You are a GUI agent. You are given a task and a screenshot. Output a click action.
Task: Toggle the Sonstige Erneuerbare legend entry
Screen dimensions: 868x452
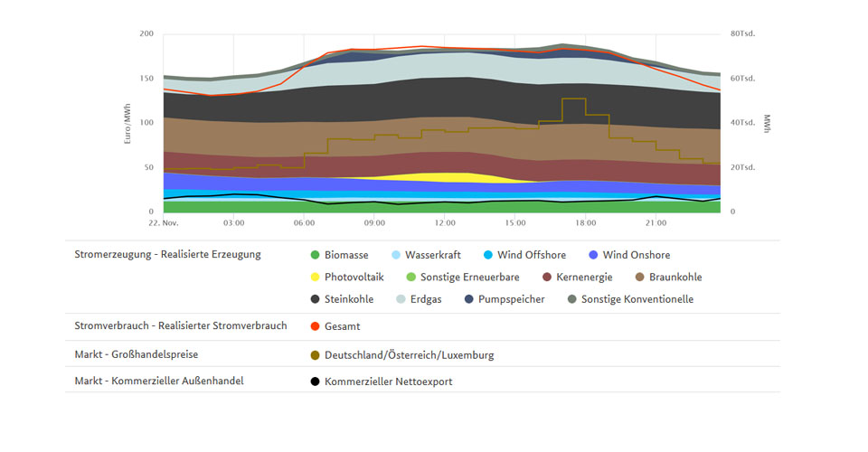(463, 278)
